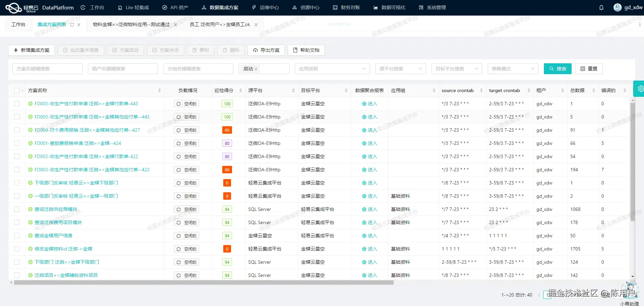Click the teal gear icon on right edge
This screenshot has height=306, width=644.
pos(640,89)
